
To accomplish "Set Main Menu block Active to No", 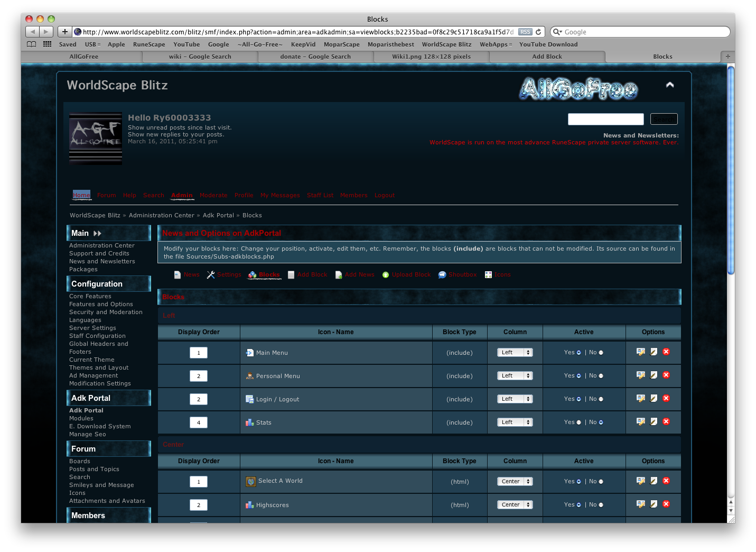I will pos(601,353).
